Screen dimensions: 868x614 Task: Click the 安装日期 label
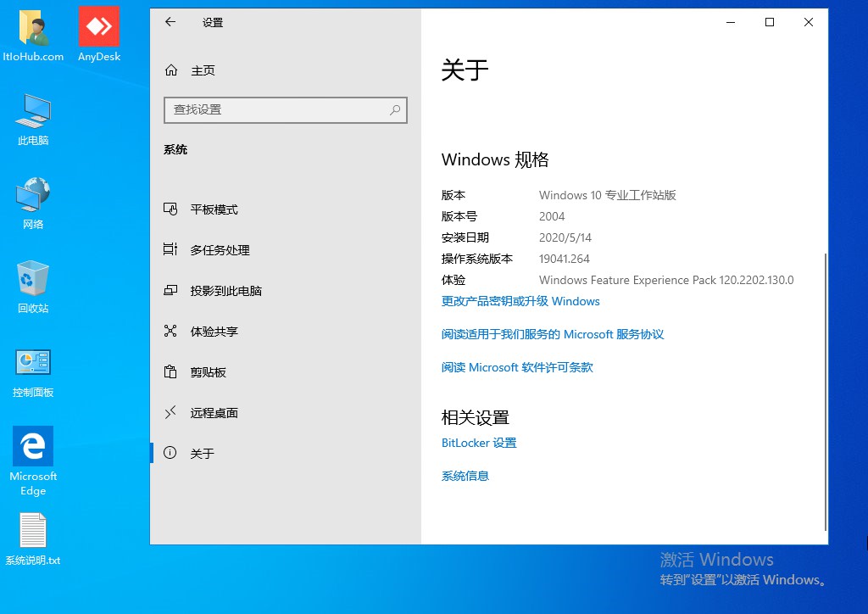click(x=465, y=237)
